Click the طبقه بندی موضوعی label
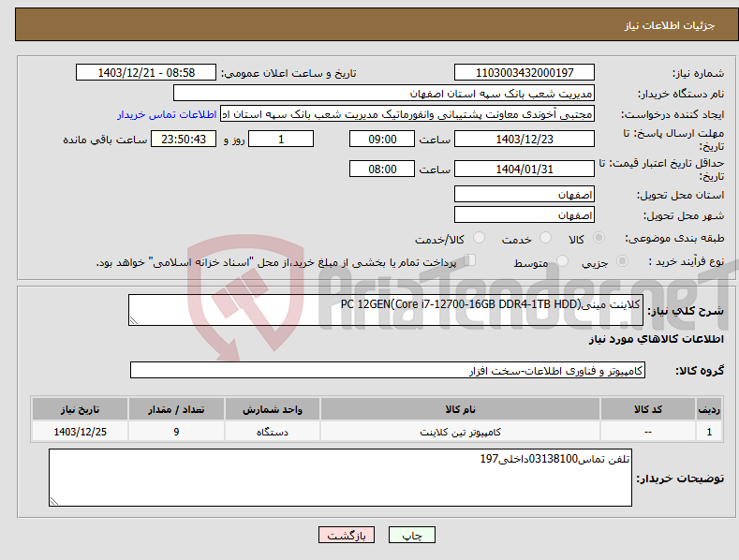Viewport: 739px width, 560px height. 674,238
